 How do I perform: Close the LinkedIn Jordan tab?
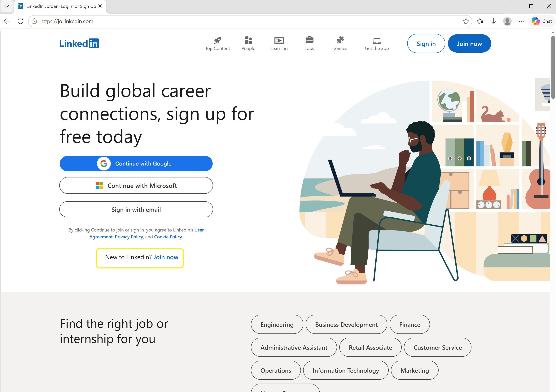(100, 6)
